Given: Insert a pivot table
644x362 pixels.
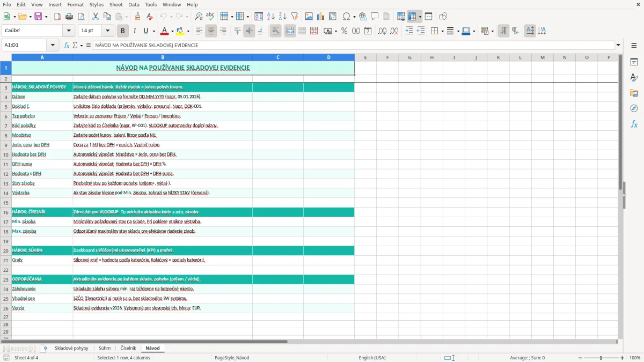Looking at the screenshot, I should click(333, 17).
